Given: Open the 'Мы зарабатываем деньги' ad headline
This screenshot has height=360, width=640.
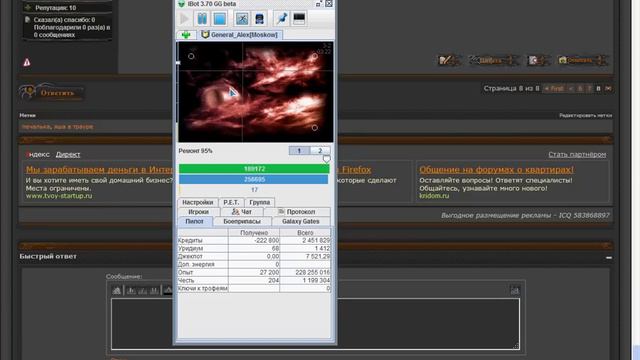Looking at the screenshot, I should pos(99,169).
